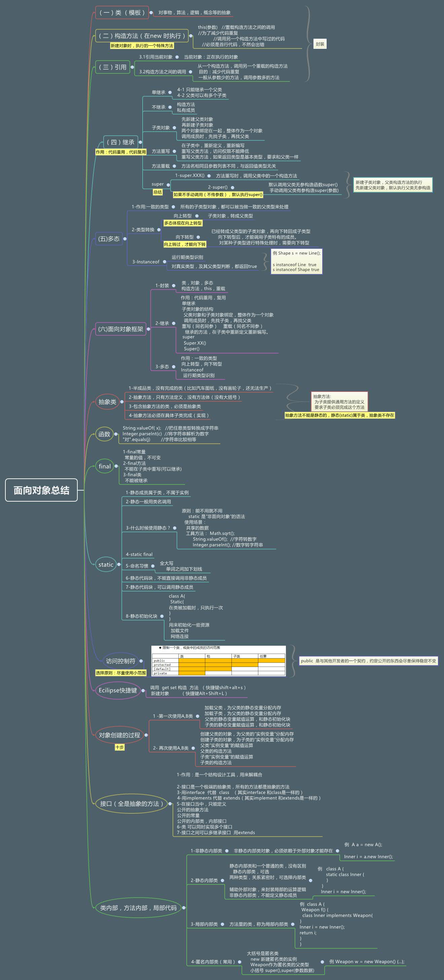Image resolution: width=444 pixels, height=980 pixels.
Task: Select the 3-Instanceof subtopic
Action: coord(146,262)
